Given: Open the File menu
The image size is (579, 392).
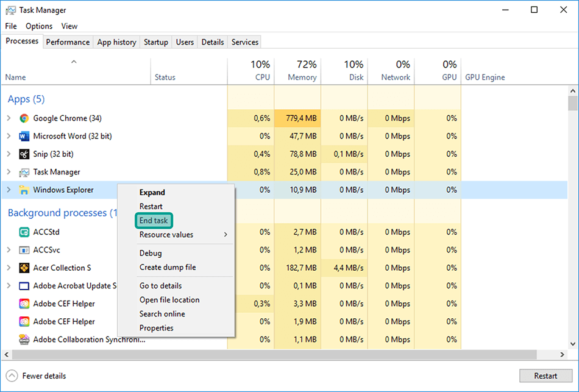Looking at the screenshot, I should (11, 26).
